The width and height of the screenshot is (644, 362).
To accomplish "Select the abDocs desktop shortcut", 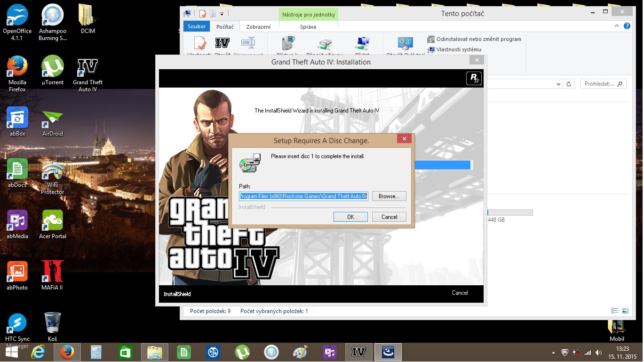I will pos(17,173).
